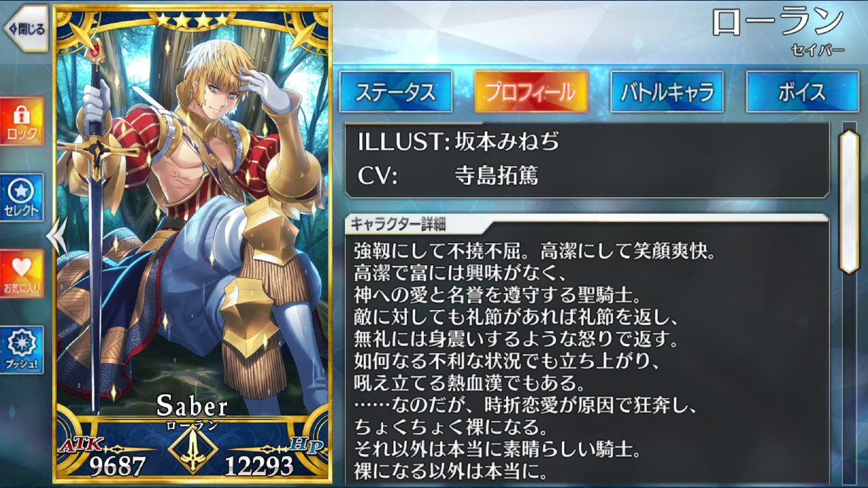Viewport: 868px width, 488px height.
Task: Click the CV 寺島拓篤 credit
Action: pos(447,175)
